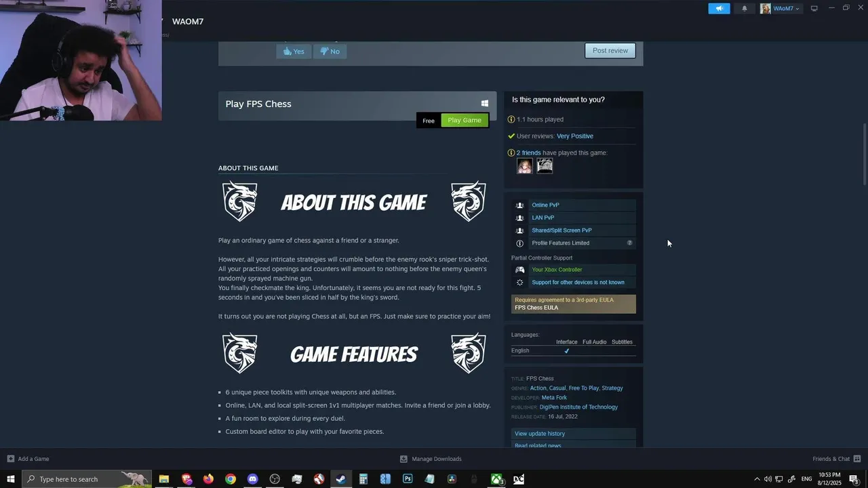Screen dimensions: 868x488
Task: Click the Online PvP multiplayer icon
Action: tap(520, 205)
